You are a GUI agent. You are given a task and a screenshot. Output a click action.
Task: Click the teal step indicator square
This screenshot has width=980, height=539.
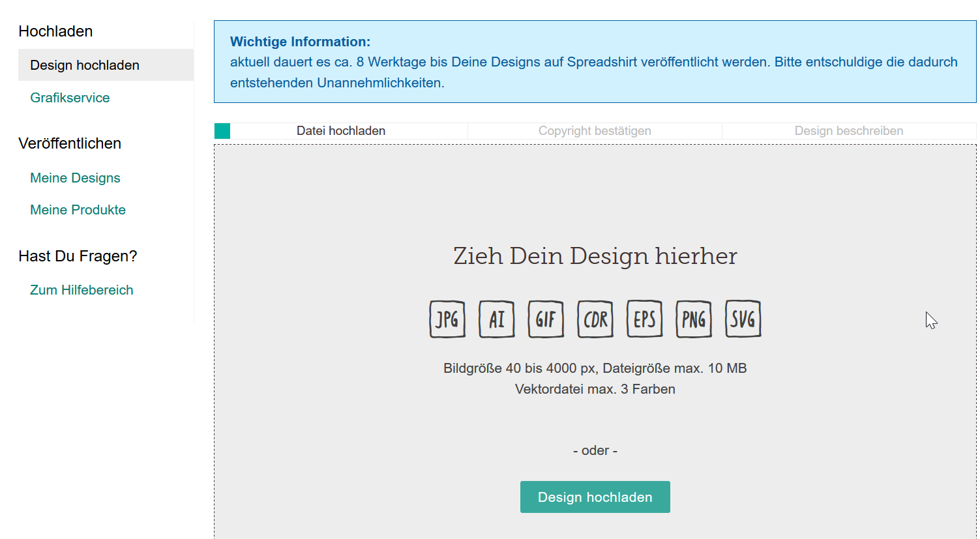pos(222,131)
